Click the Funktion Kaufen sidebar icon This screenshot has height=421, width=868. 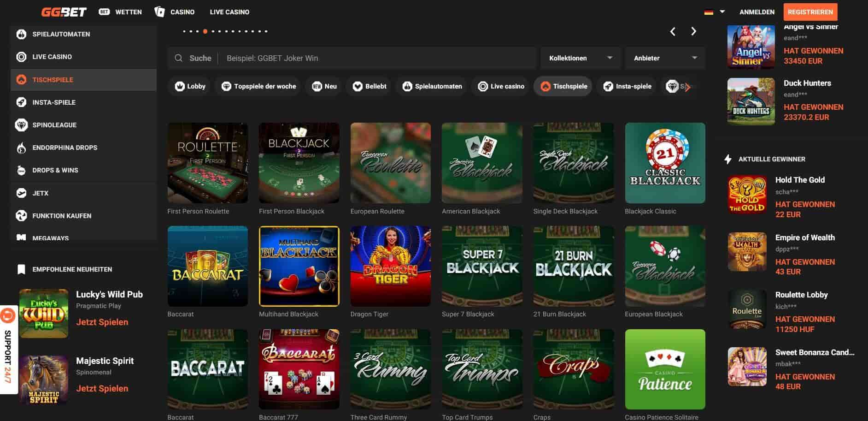point(21,216)
